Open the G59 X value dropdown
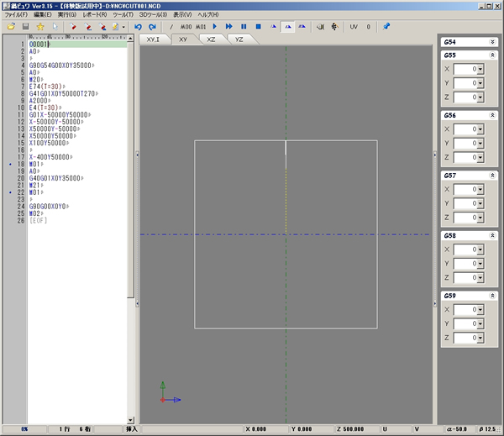The image size is (504, 436). coord(480,310)
